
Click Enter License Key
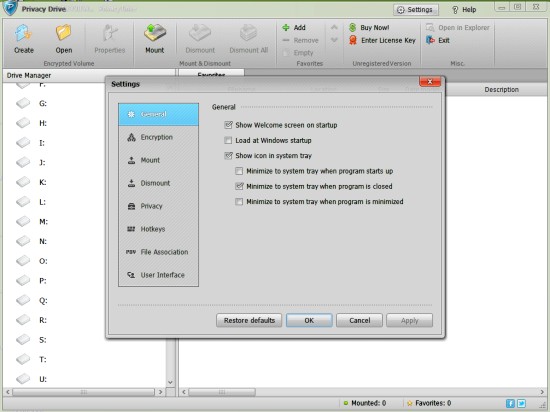pos(382,40)
